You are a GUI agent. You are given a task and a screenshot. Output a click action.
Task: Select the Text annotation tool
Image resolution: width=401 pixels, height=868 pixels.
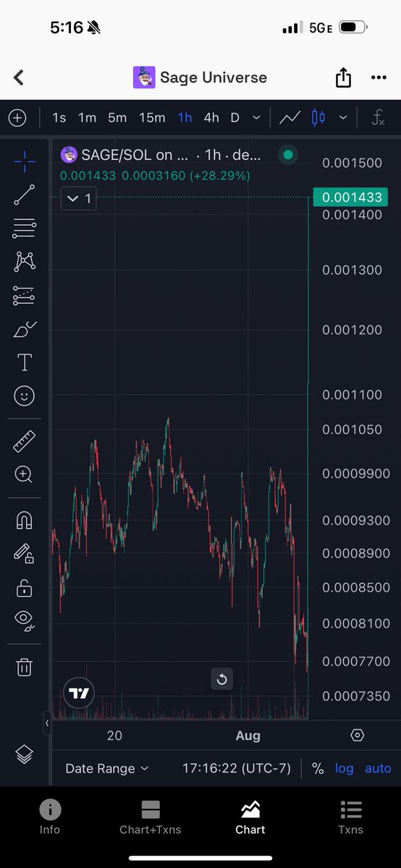click(25, 362)
